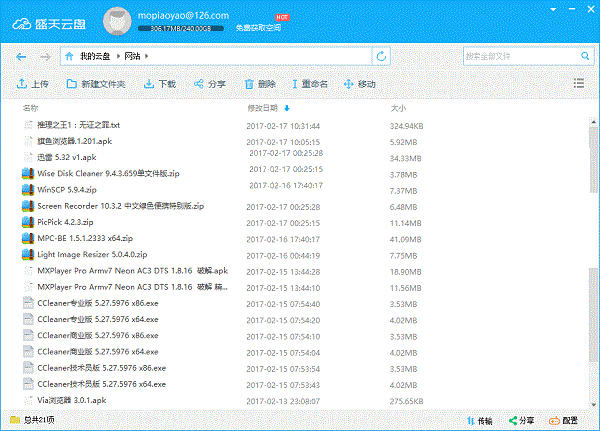Sort by 大小 column header
600x431 pixels.
(x=398, y=108)
